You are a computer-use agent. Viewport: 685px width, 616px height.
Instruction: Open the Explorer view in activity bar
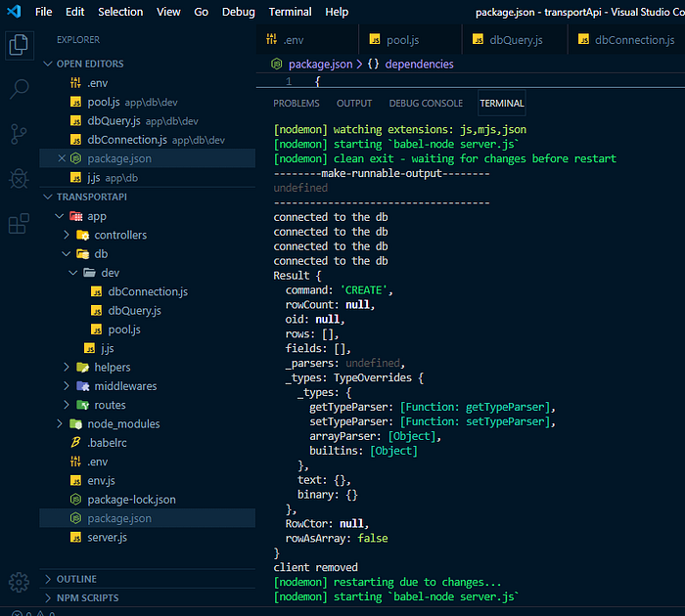19,45
